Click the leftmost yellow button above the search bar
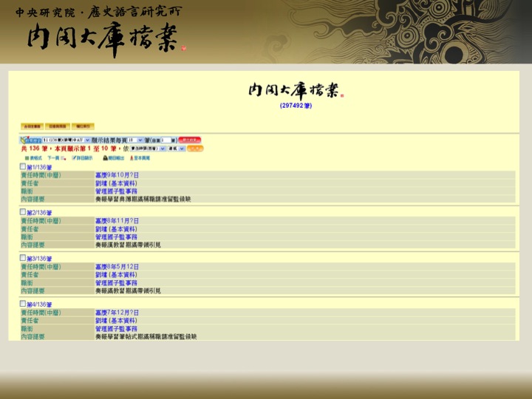The height and width of the screenshot is (399, 532). point(33,126)
